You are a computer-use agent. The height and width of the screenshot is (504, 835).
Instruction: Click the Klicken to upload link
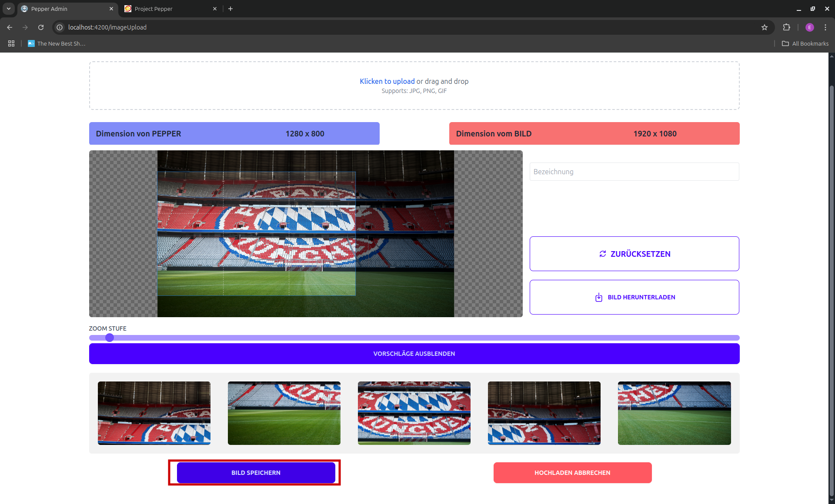tap(387, 81)
